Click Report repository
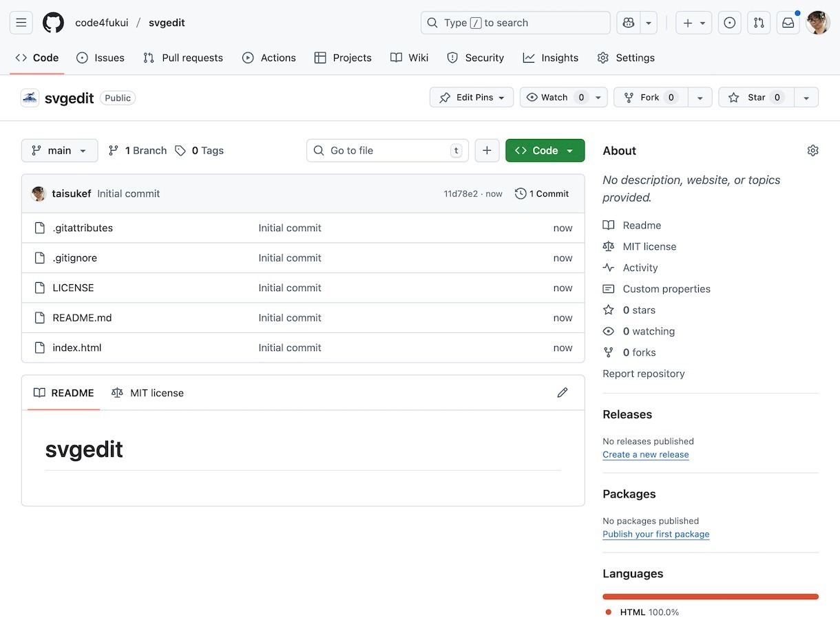This screenshot has width=840, height=631. click(644, 374)
